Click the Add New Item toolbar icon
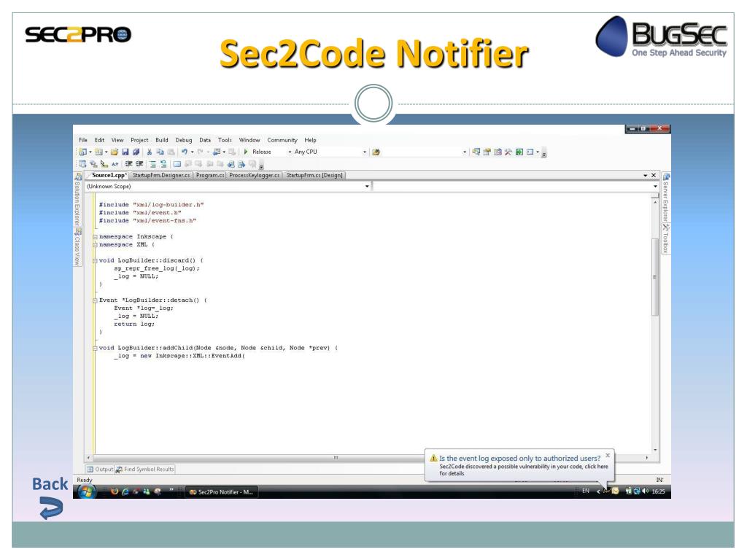747x560 pixels. click(98, 152)
